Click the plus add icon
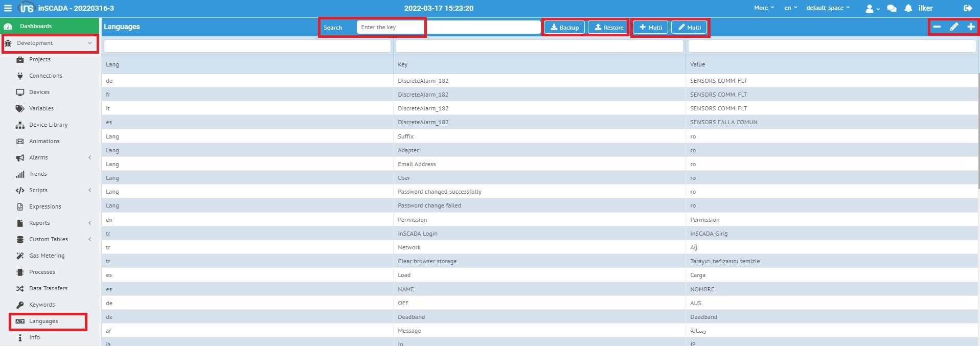 tap(970, 27)
